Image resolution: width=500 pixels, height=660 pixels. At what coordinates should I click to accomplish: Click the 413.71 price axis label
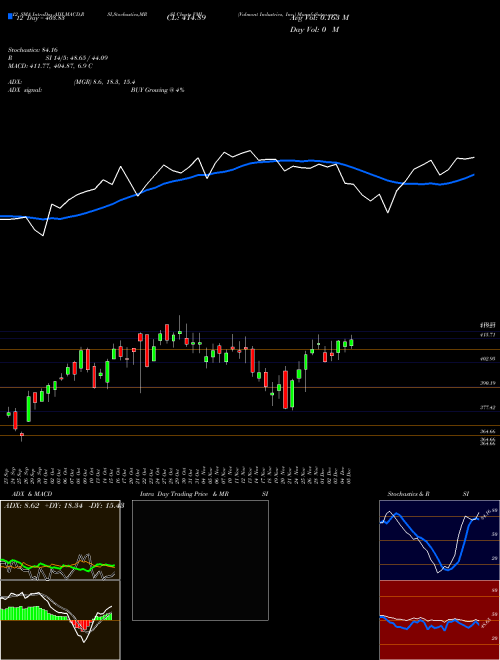(x=487, y=335)
